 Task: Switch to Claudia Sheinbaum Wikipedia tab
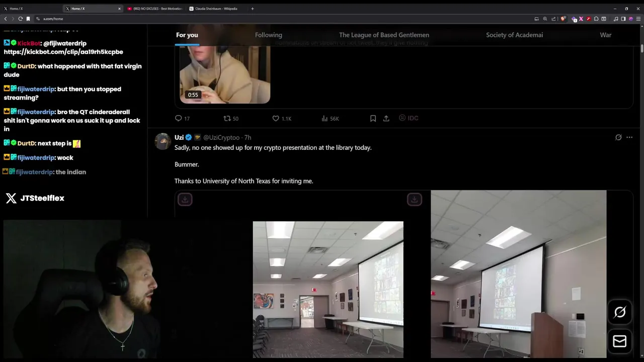[x=216, y=9]
